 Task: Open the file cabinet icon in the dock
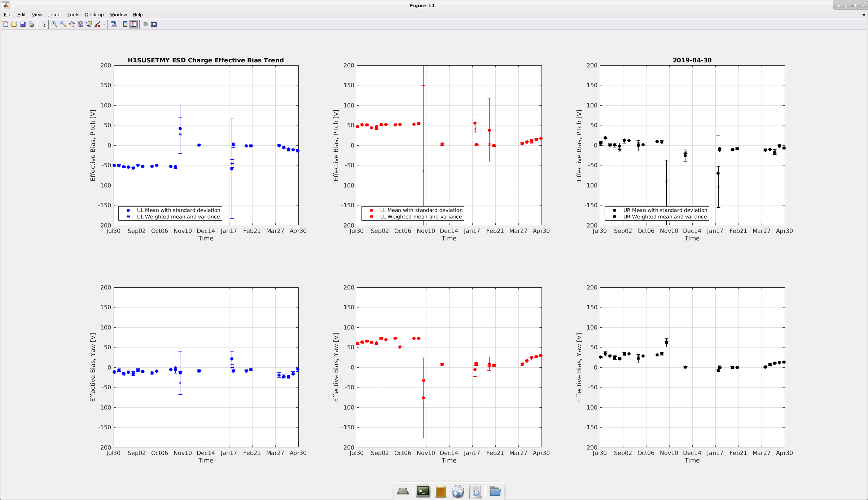coord(440,492)
